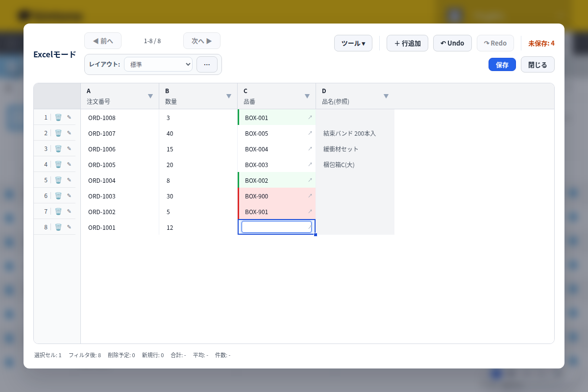Image resolution: width=588 pixels, height=392 pixels.
Task: Select the quantity cell showing 40
Action: coord(198,133)
